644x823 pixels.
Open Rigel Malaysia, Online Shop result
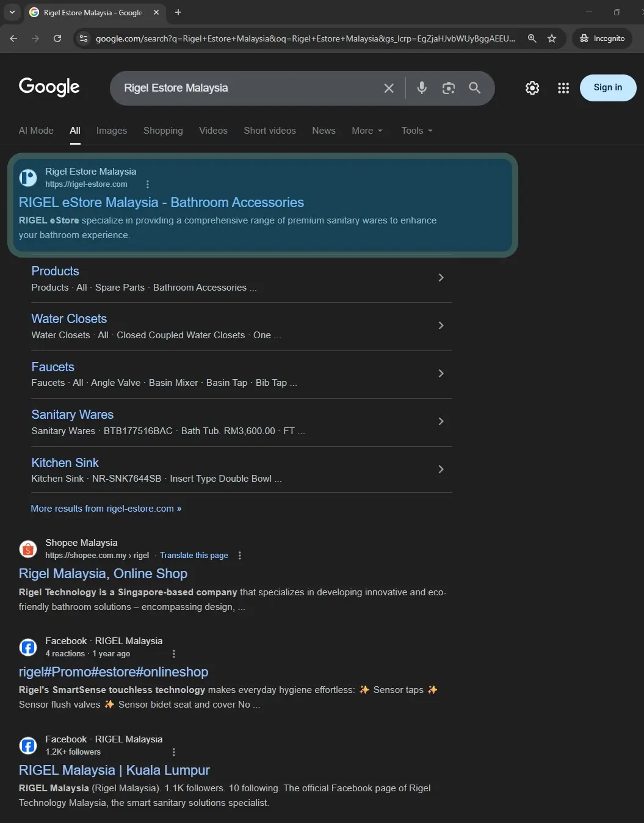pyautogui.click(x=103, y=574)
